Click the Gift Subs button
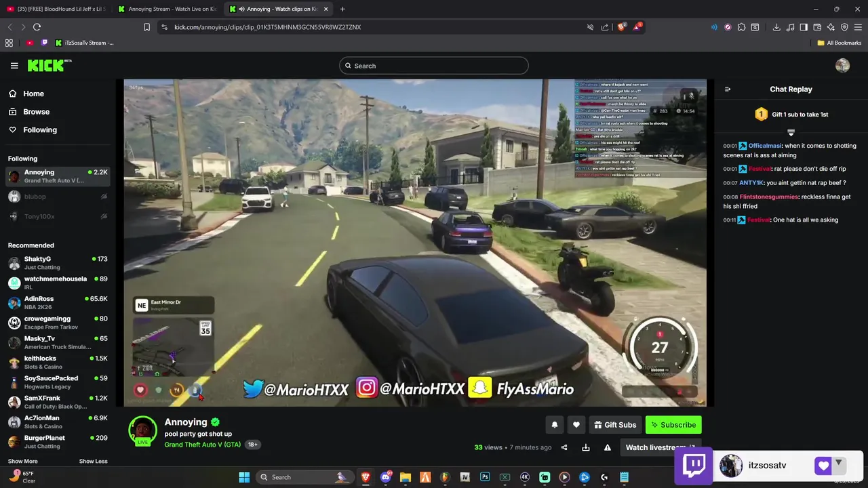Image resolution: width=868 pixels, height=488 pixels. (615, 425)
